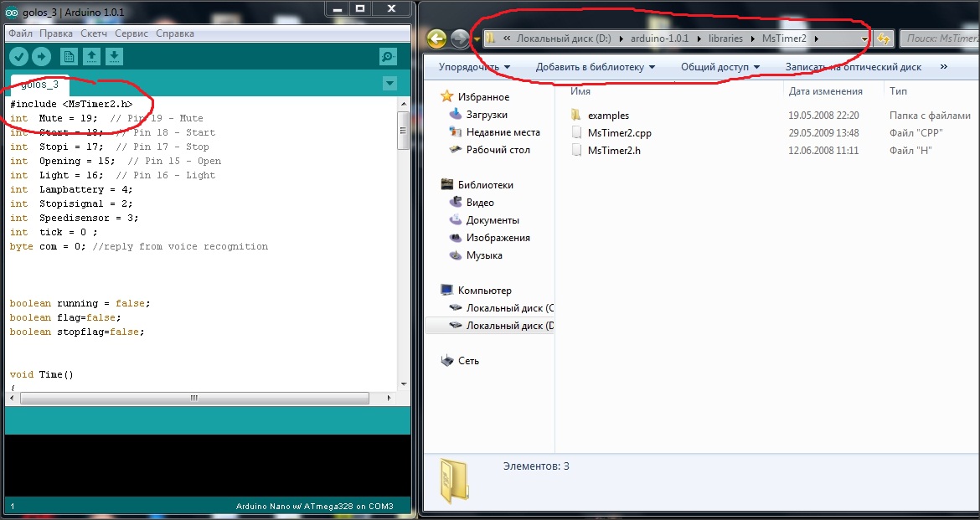This screenshot has width=980, height=520.
Task: Click Записать на оптический диск button
Action: pos(853,67)
